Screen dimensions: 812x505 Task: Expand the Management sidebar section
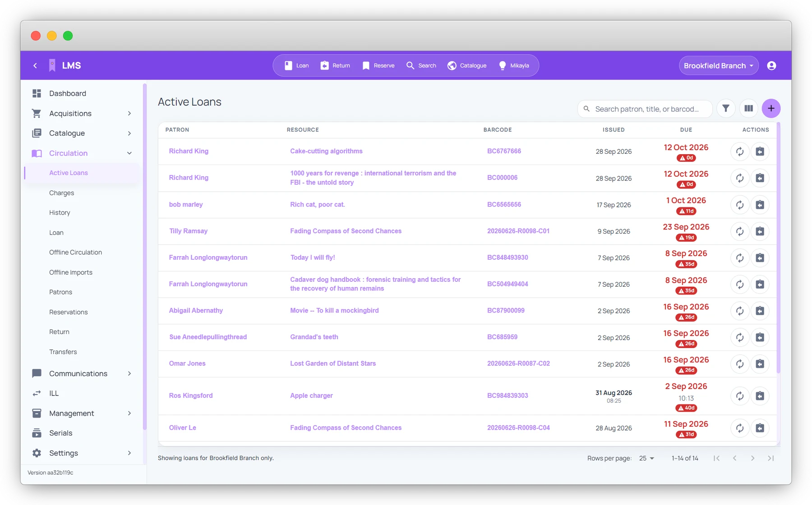[x=129, y=413]
